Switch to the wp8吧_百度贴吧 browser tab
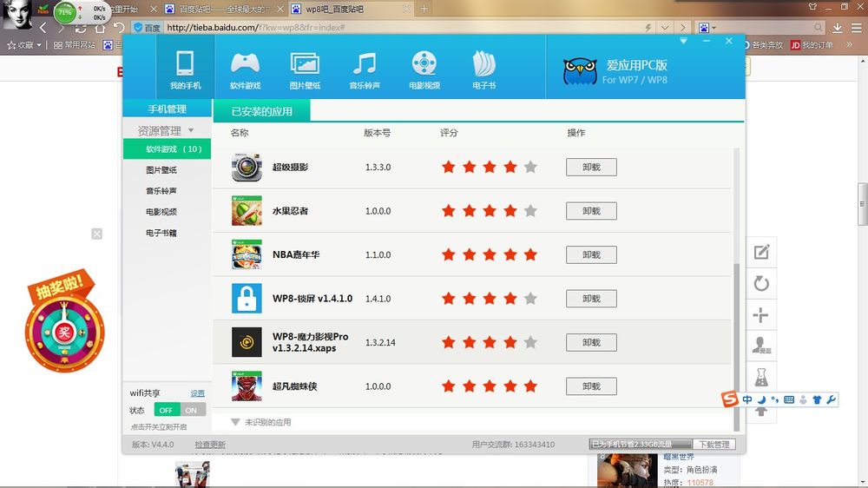The height and width of the screenshot is (488, 868). coord(350,9)
